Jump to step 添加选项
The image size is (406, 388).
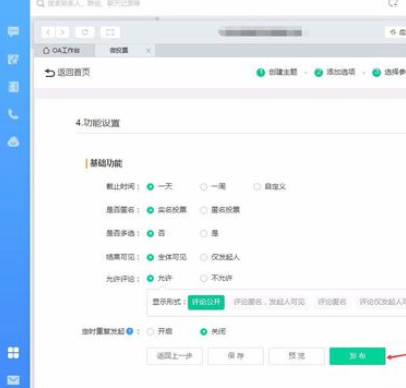(x=335, y=72)
